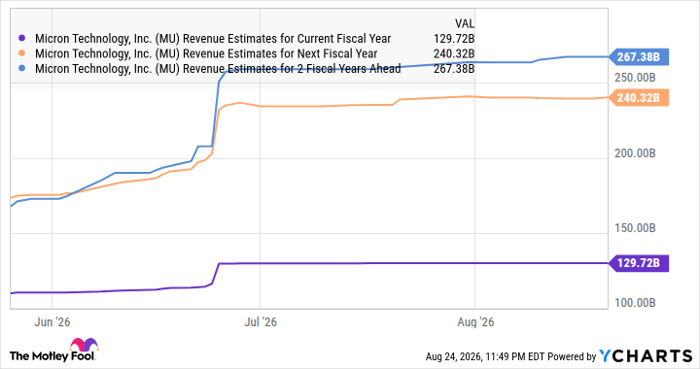Click the orange 240.32B end-of-line value flag

click(639, 98)
